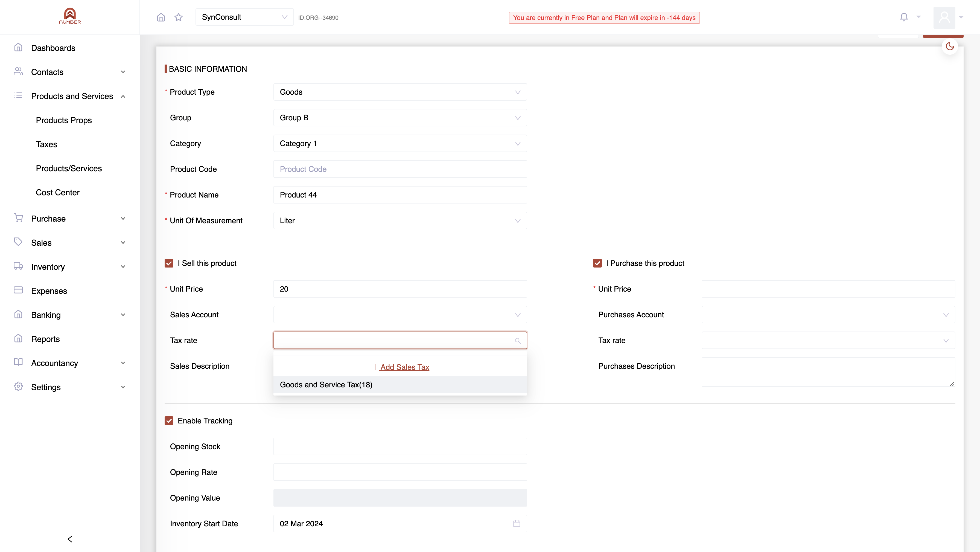Open the Sales Account dropdown

[x=400, y=315]
